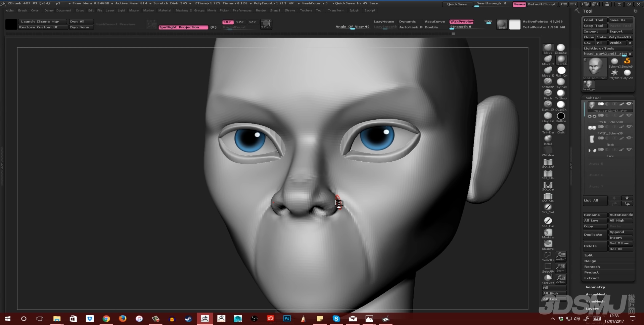Click the Duplicate subtool button

[x=595, y=235]
